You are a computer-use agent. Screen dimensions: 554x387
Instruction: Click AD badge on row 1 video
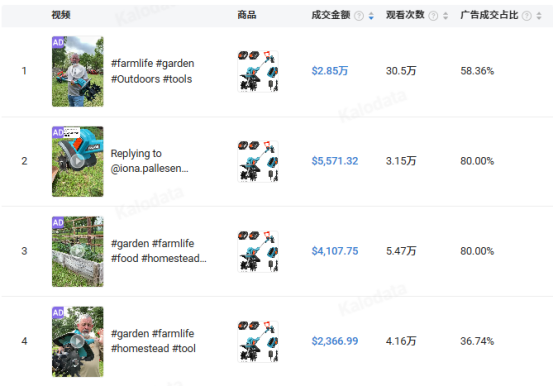pyautogui.click(x=58, y=42)
